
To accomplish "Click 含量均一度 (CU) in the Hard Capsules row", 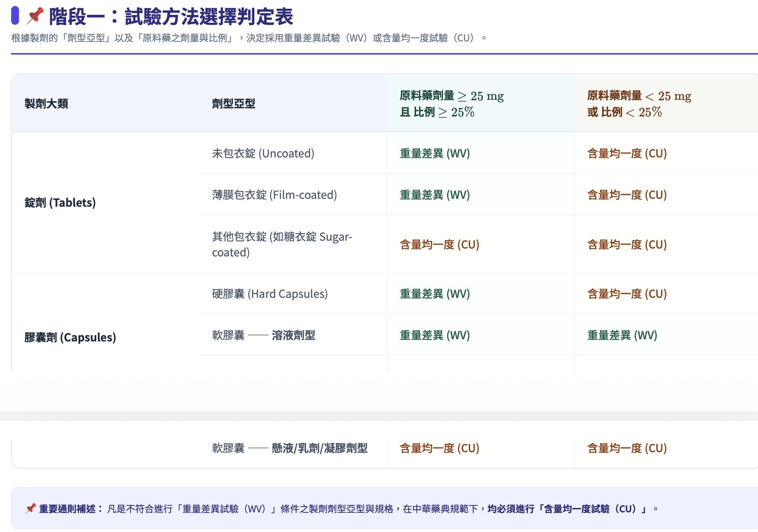I will pyautogui.click(x=627, y=293).
